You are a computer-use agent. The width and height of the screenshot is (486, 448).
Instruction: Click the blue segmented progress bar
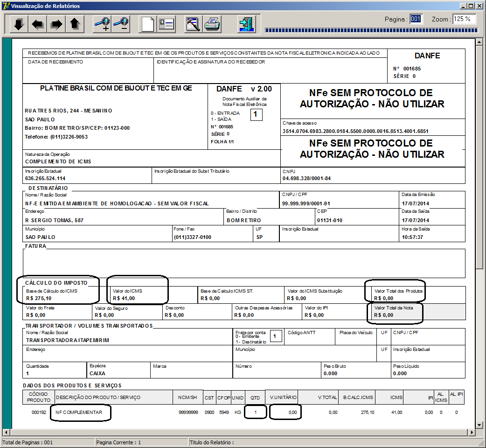coord(372,30)
